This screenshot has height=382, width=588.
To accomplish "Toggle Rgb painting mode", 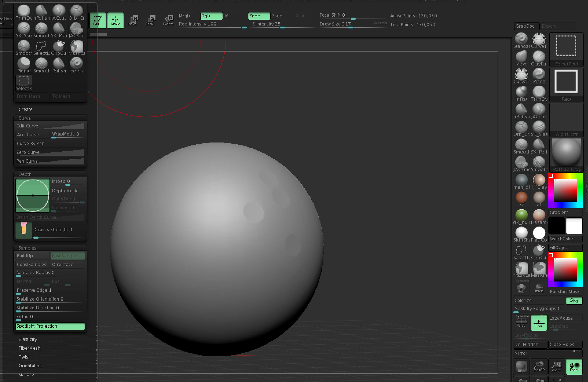I will (x=211, y=16).
